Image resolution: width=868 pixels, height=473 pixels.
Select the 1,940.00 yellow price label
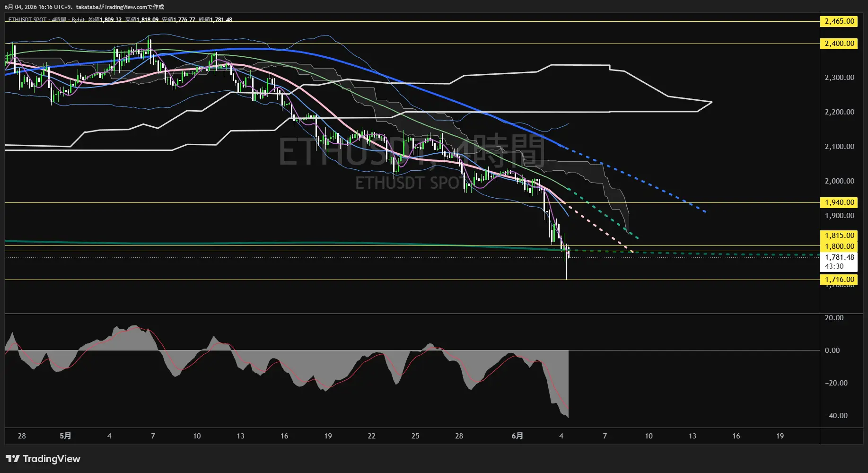pos(839,202)
